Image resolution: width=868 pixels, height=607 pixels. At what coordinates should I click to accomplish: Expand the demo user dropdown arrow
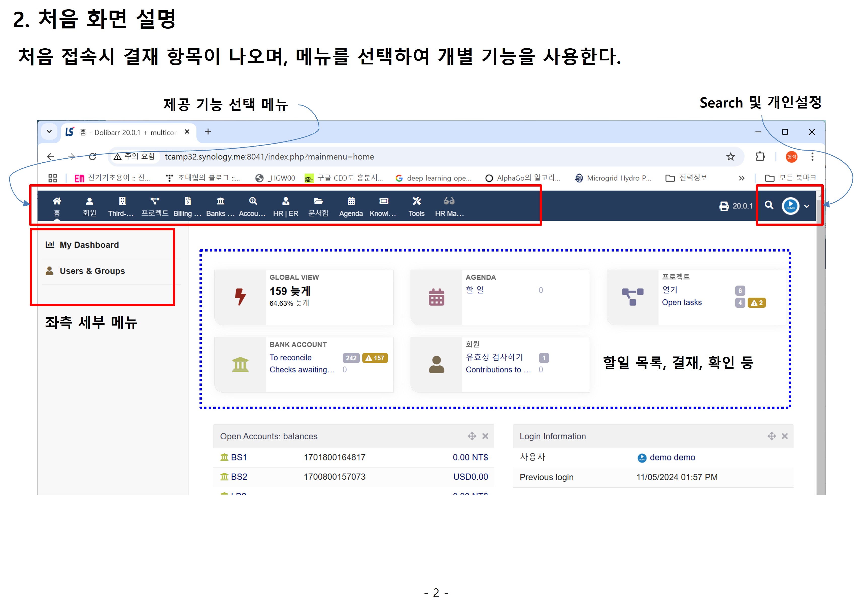coord(807,206)
